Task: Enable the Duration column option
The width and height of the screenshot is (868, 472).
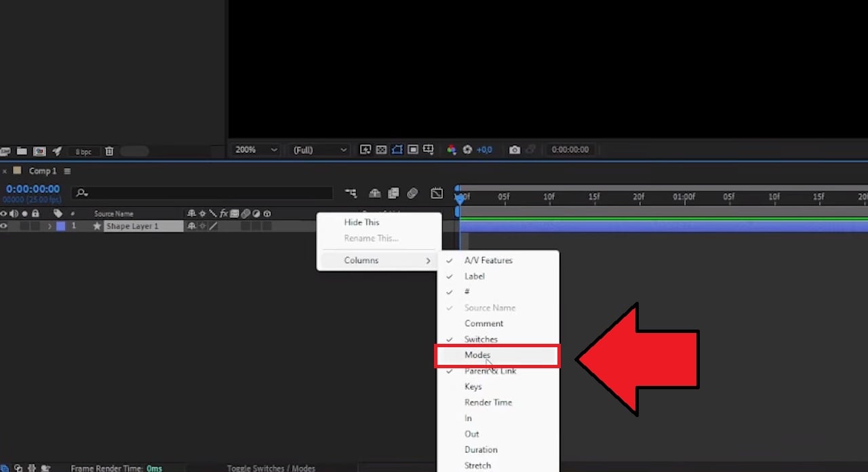Action: click(498, 450)
